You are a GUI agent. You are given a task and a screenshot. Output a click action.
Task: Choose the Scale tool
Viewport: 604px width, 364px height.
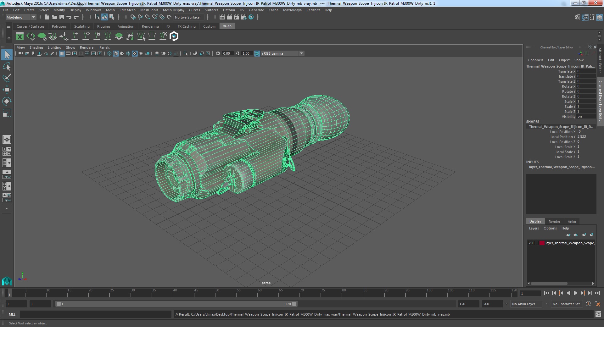(7, 113)
